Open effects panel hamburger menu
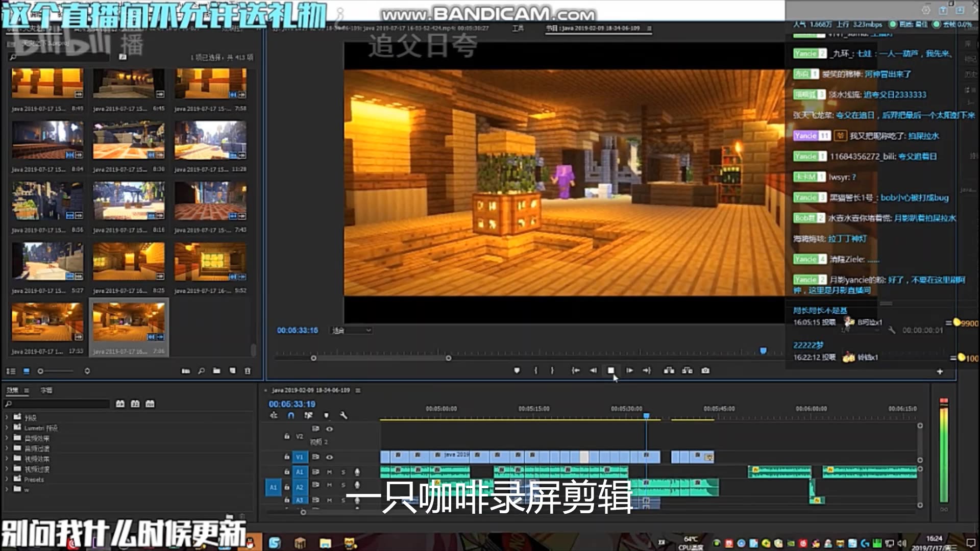This screenshot has width=980, height=551. 26,390
